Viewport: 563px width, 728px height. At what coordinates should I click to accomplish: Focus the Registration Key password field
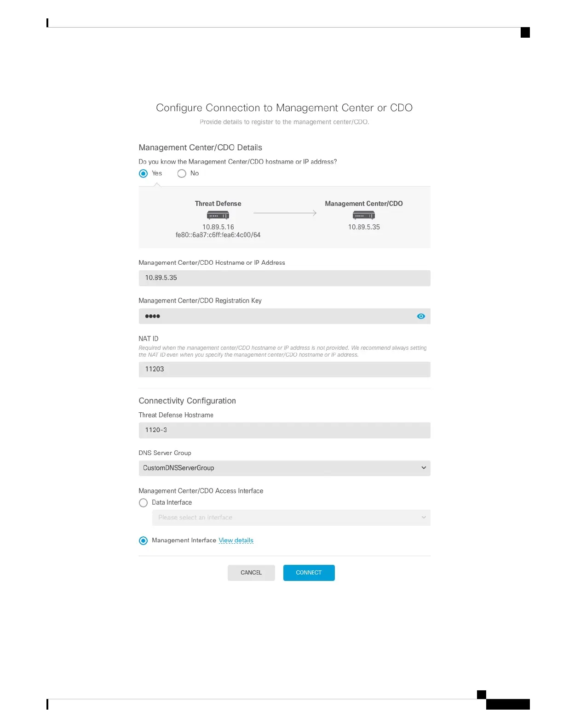[276, 316]
